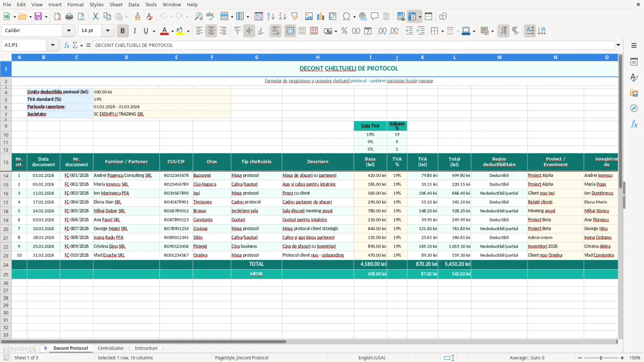Toggle Italic formatting

(135, 31)
